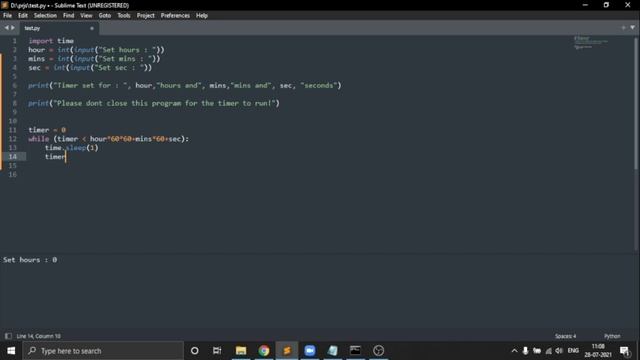Click the 'Please dont close' print statement
Image resolution: width=640 pixels, height=360 pixels.
pos(154,103)
